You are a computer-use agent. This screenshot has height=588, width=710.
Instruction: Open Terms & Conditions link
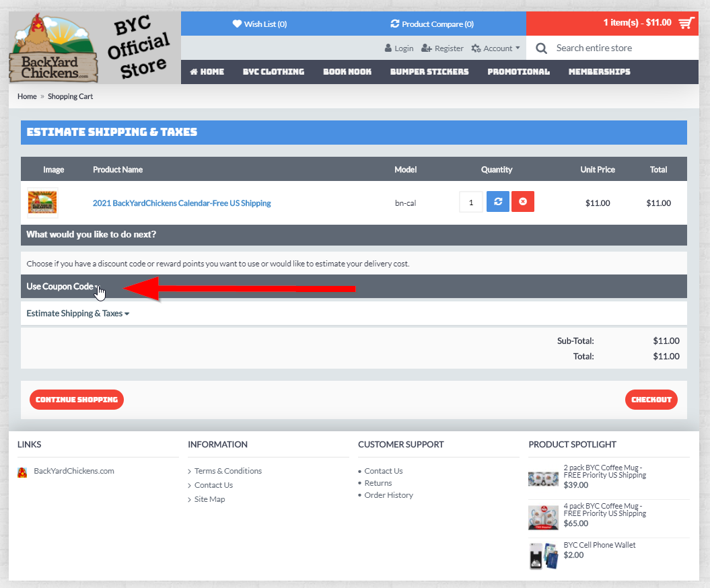coord(227,471)
